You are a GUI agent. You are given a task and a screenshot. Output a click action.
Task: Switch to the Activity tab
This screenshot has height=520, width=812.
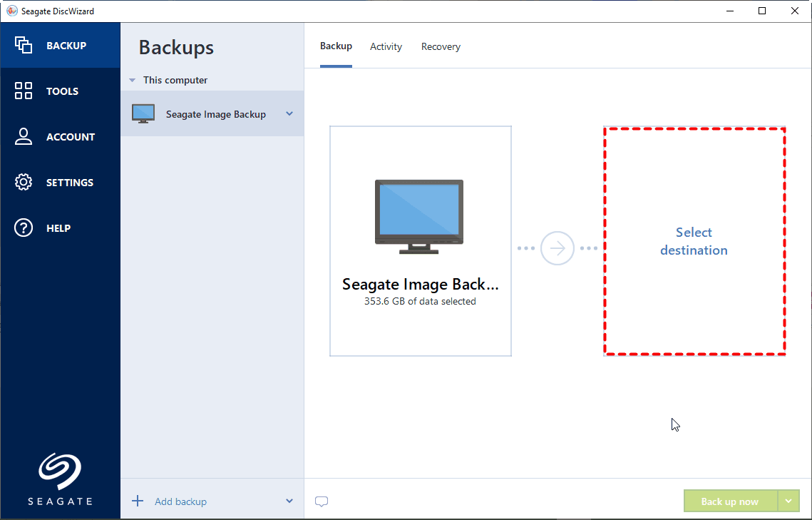click(x=386, y=46)
